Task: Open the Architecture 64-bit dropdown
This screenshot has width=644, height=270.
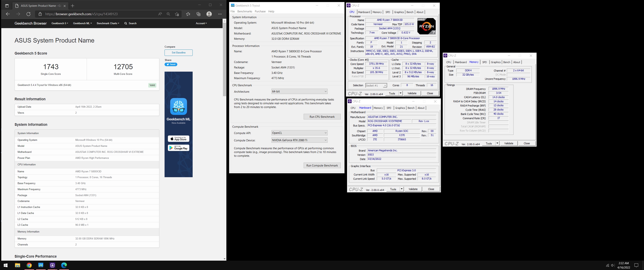Action: pyautogui.click(x=299, y=91)
